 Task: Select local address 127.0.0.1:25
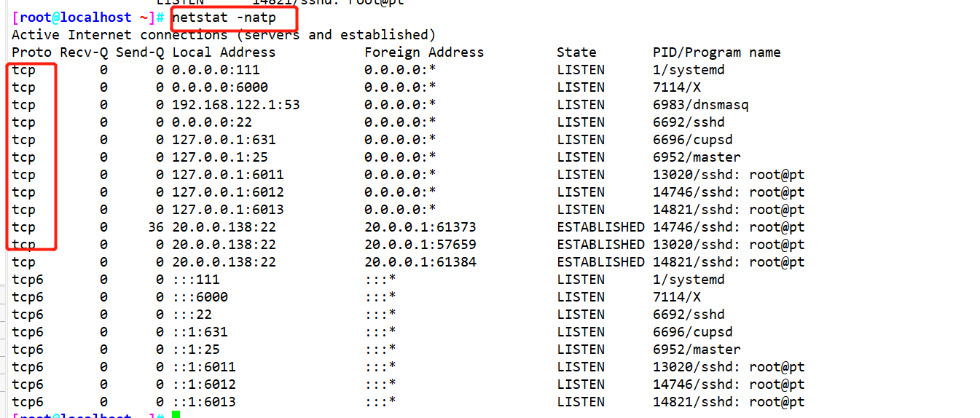click(x=220, y=157)
